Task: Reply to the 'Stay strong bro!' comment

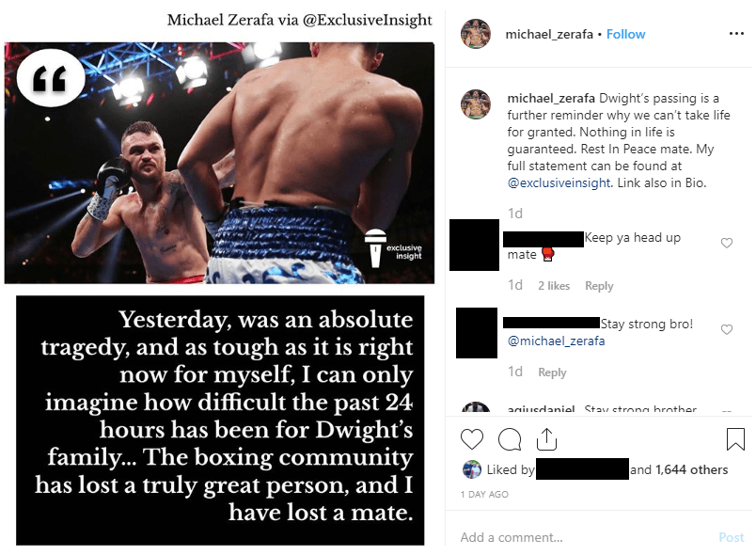Action: pyautogui.click(x=552, y=373)
